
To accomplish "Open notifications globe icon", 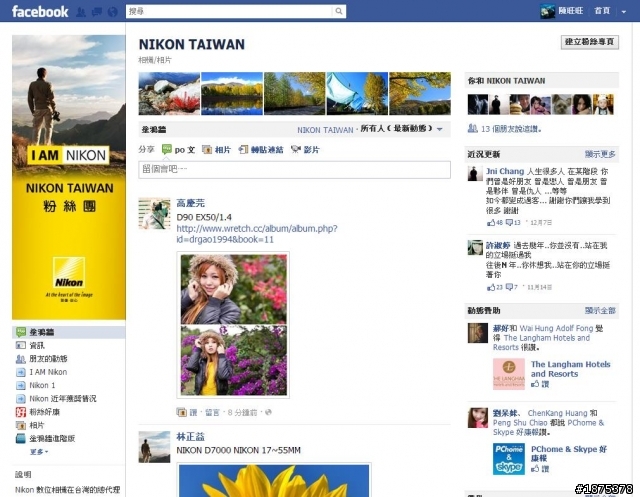I will pos(113,12).
